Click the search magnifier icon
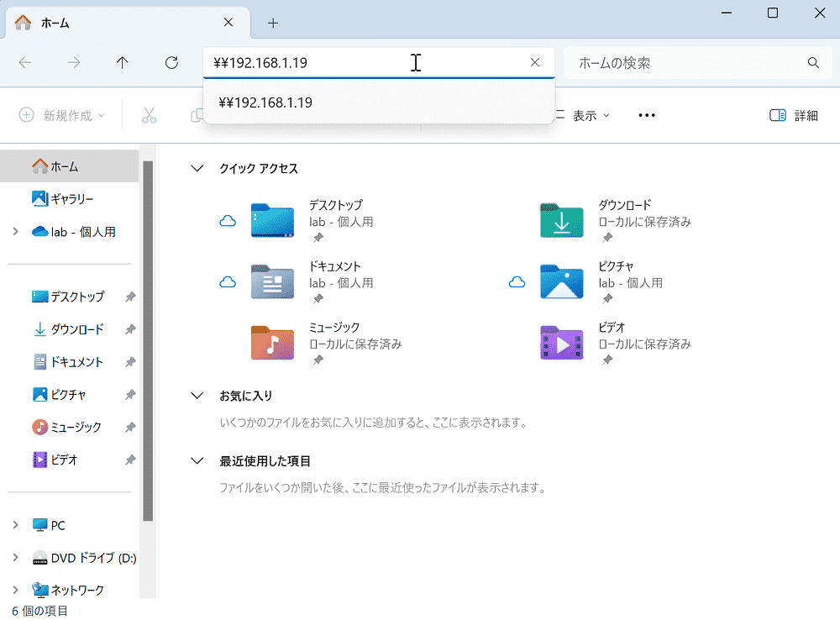This screenshot has height=620, width=840. [813, 63]
